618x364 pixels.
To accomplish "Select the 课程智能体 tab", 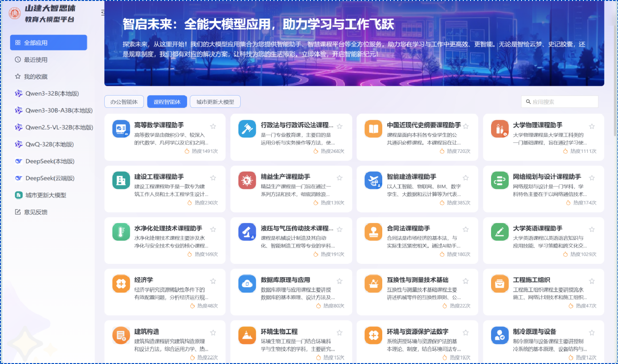I will [167, 102].
